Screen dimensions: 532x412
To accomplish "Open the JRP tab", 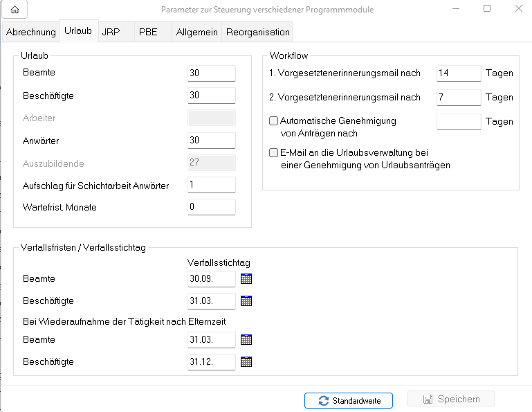I will tap(116, 32).
